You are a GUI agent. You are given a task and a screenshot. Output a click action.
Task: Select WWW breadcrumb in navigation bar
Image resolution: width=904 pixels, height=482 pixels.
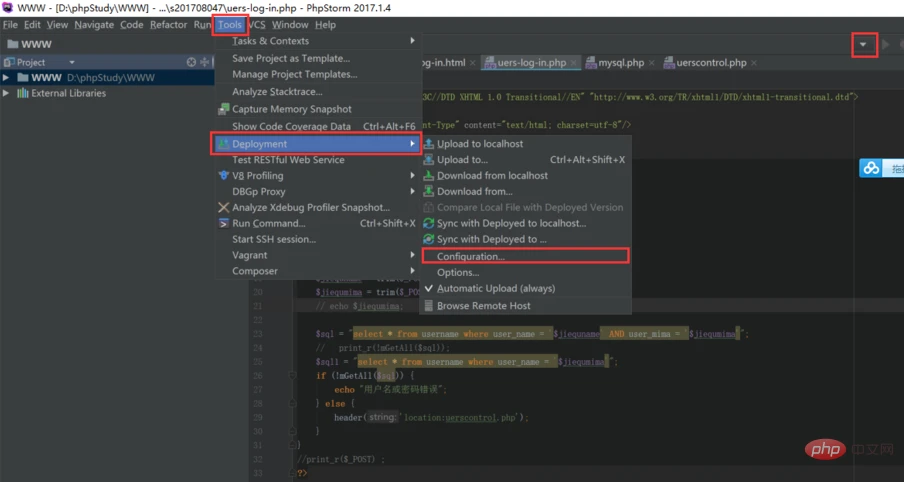pos(29,44)
